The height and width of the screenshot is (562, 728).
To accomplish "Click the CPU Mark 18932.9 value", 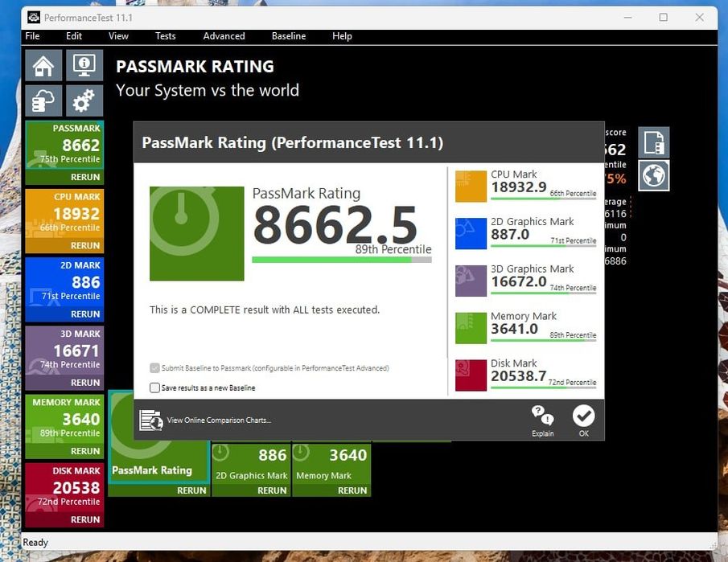I will (519, 187).
